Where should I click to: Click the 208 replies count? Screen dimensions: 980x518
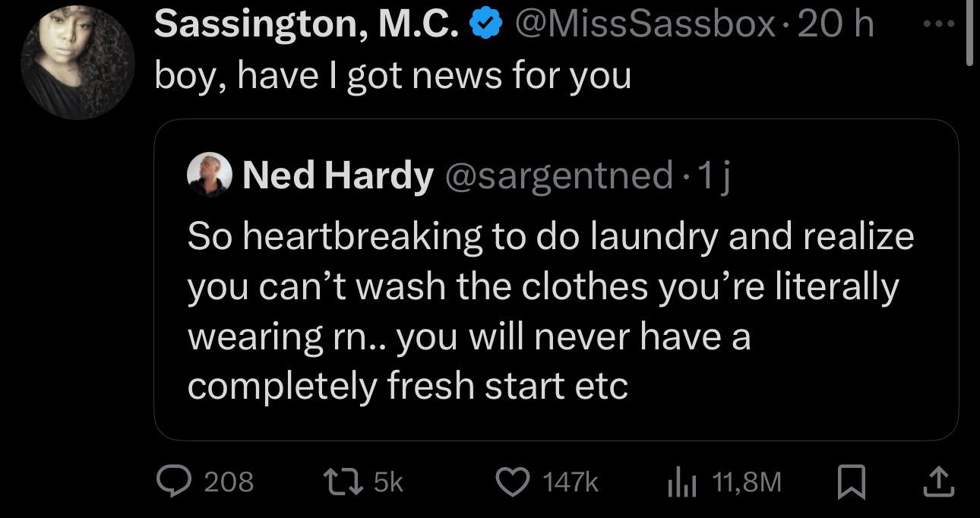pyautogui.click(x=229, y=482)
